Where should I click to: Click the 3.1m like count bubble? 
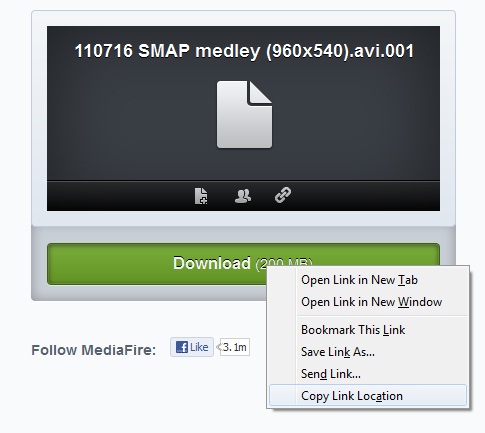(234, 347)
